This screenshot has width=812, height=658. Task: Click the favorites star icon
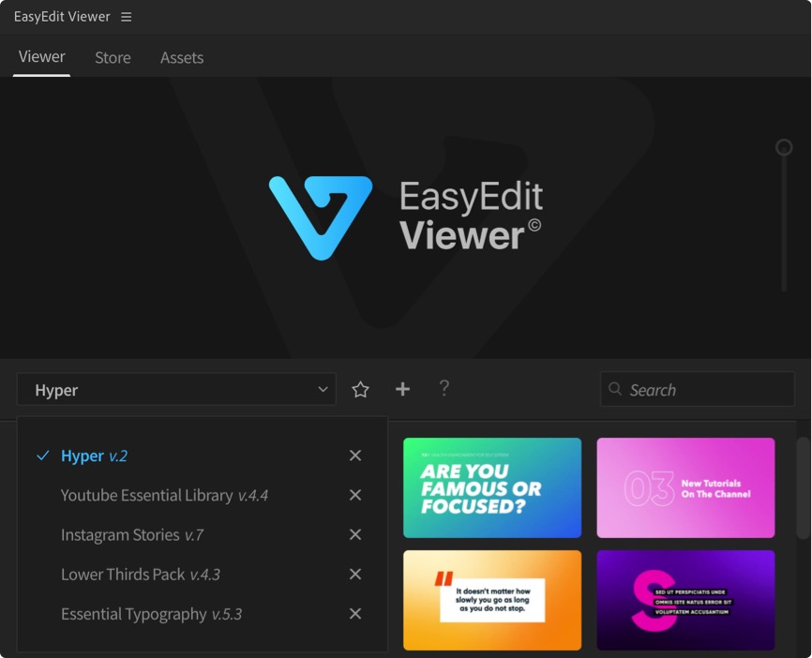(360, 390)
